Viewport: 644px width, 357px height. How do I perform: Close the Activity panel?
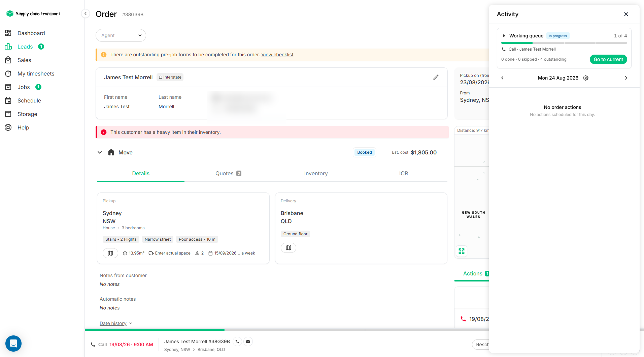(626, 14)
